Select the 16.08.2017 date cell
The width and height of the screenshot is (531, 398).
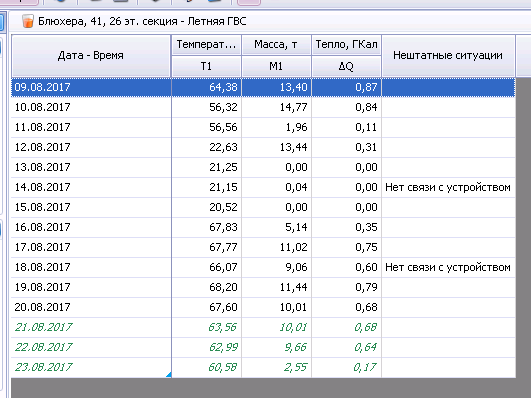91,227
